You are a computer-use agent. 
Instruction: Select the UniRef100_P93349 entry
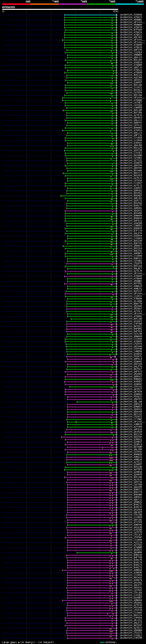coord(131,607)
